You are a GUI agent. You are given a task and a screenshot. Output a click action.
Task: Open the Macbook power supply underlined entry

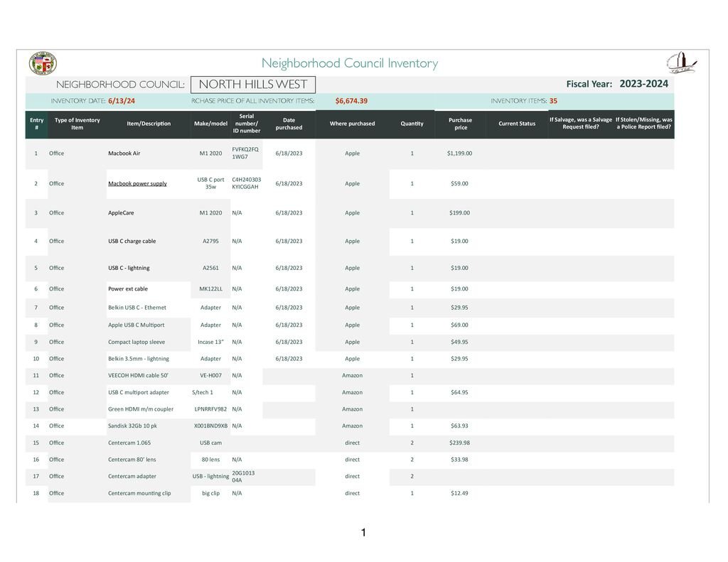(x=137, y=183)
